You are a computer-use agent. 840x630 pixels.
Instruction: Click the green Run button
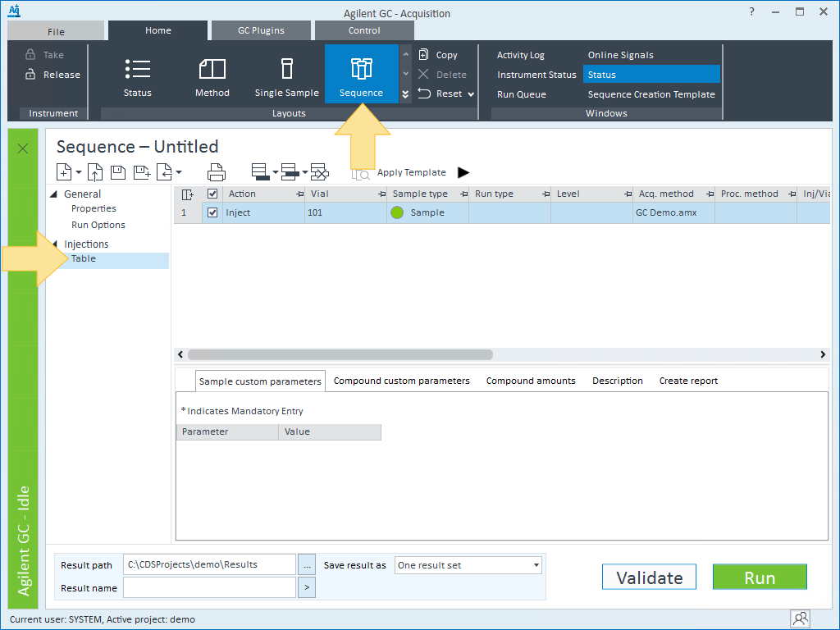click(x=760, y=577)
